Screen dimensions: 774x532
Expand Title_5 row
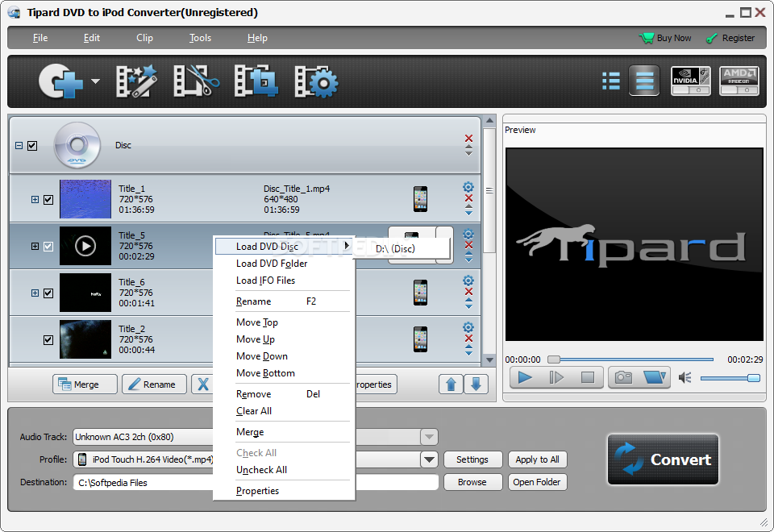[35, 246]
